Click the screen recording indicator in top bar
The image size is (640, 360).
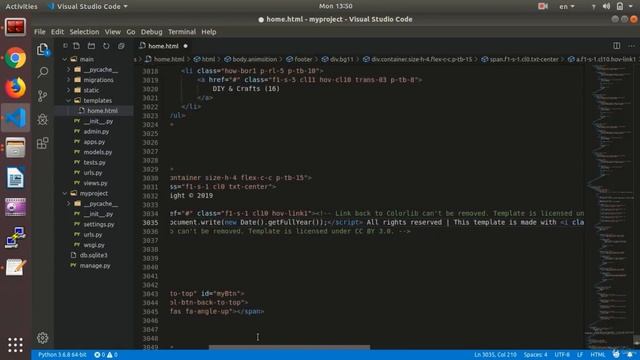pyautogui.click(x=542, y=6)
